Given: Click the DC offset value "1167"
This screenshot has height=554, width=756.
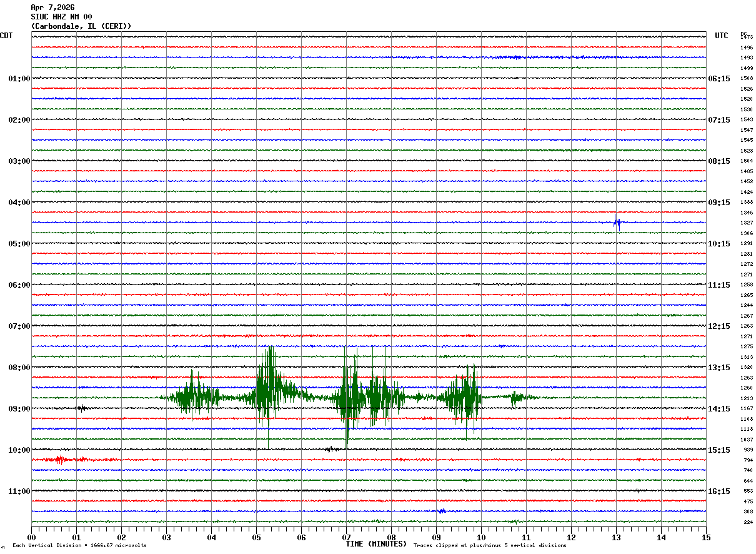Looking at the screenshot, I should coord(747,409).
